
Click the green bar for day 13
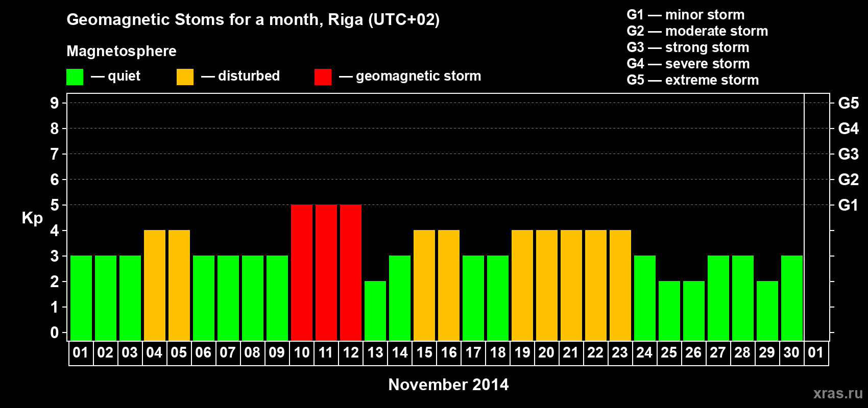(x=375, y=311)
